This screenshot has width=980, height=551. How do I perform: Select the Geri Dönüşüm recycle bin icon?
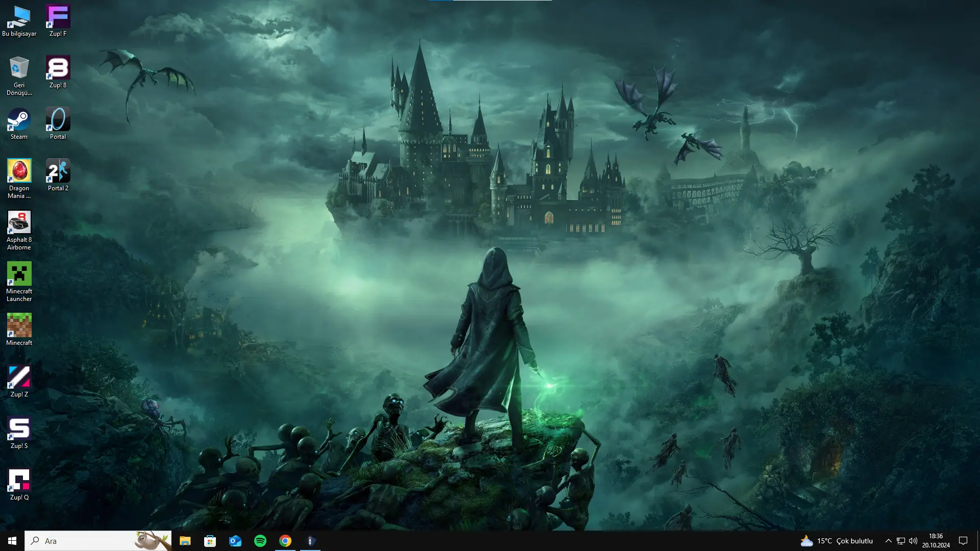point(19,76)
